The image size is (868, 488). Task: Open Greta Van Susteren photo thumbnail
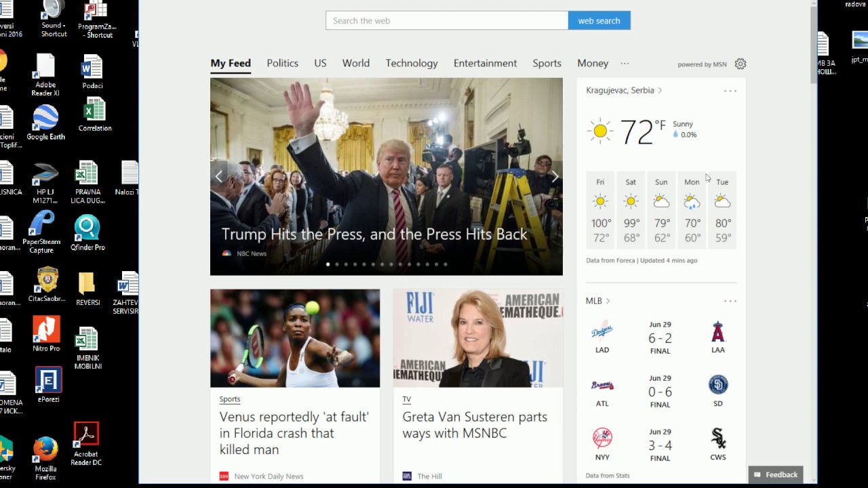pyautogui.click(x=478, y=338)
